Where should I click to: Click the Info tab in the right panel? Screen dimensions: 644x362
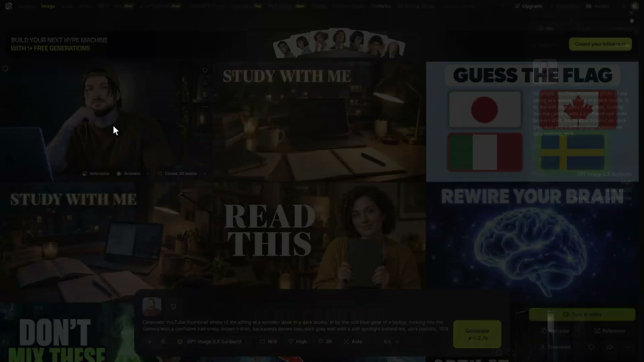click(546, 28)
